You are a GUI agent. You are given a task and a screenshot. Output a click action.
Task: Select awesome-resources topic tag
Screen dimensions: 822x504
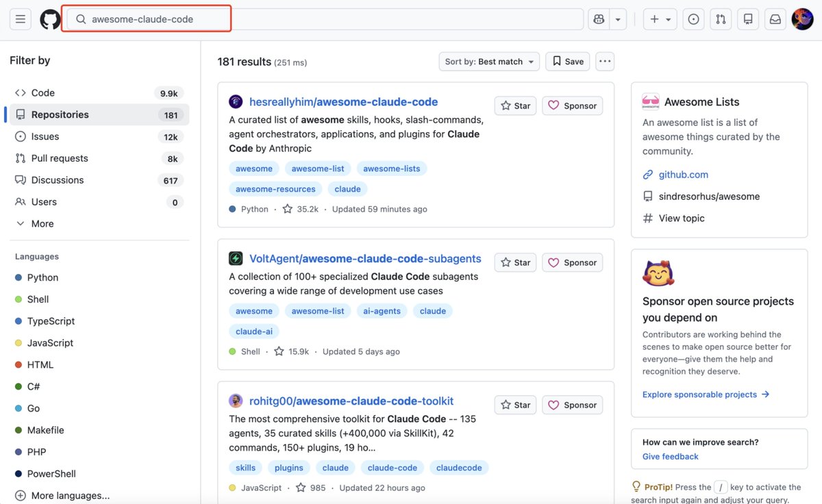click(275, 189)
